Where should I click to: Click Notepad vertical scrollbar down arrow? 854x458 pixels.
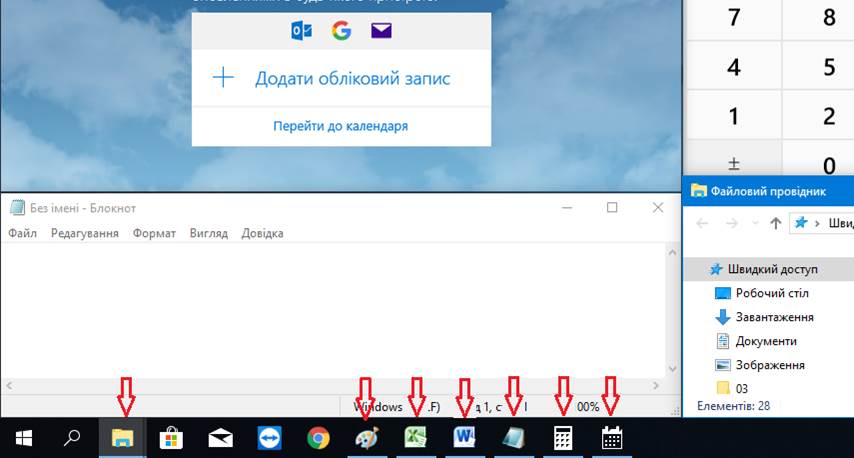point(672,369)
